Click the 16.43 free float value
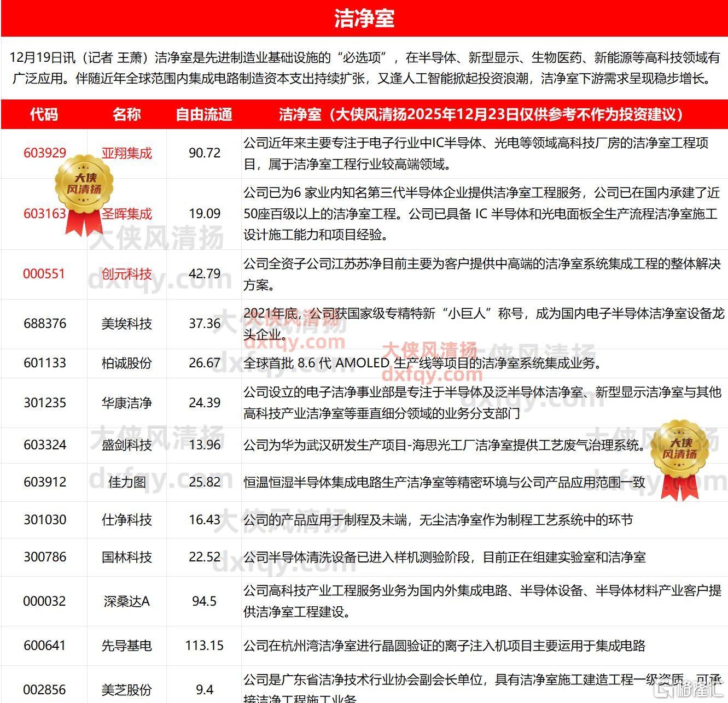728x703 pixels. [x=205, y=520]
